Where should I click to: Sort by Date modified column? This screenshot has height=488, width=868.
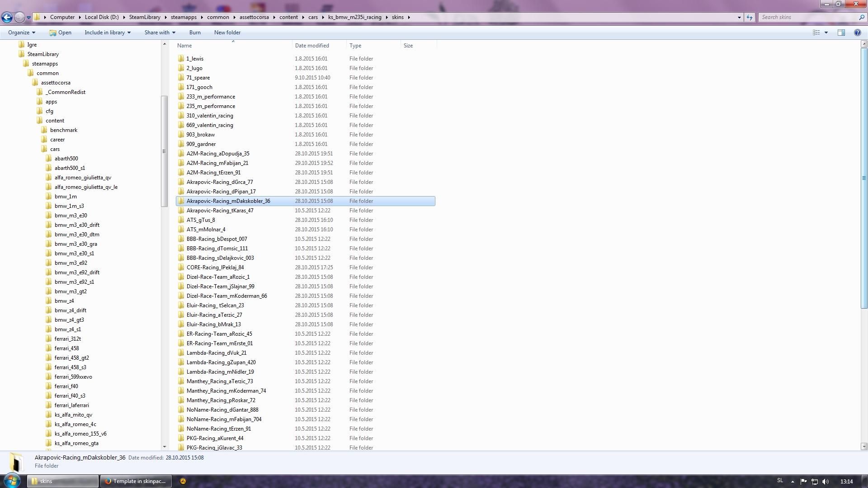[319, 46]
